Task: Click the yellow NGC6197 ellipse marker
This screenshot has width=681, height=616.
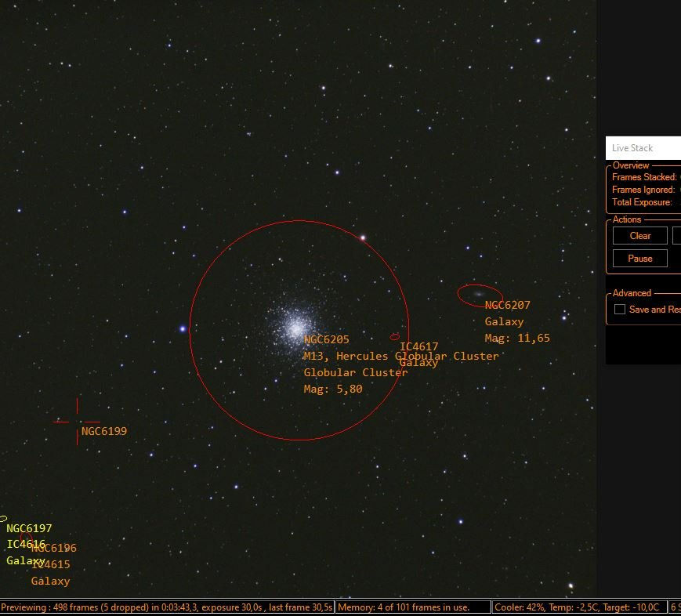Action: tap(3, 518)
